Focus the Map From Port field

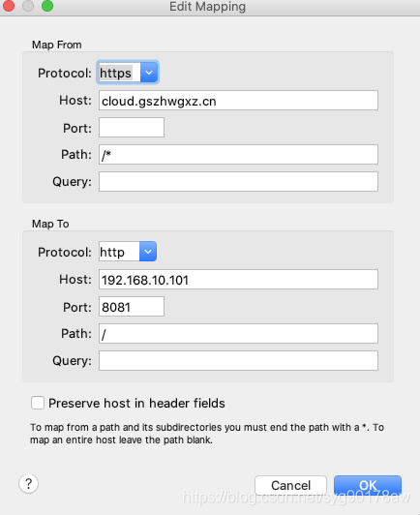132,128
